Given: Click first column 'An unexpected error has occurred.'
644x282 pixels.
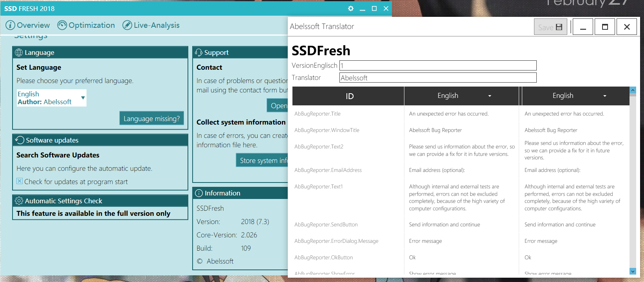Looking at the screenshot, I should tap(449, 114).
